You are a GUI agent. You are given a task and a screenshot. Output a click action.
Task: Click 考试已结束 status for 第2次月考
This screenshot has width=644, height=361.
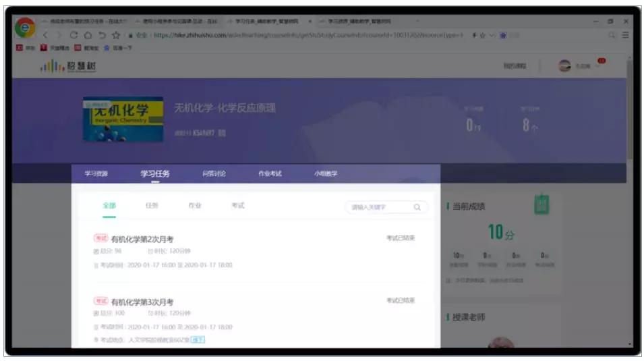(x=401, y=238)
